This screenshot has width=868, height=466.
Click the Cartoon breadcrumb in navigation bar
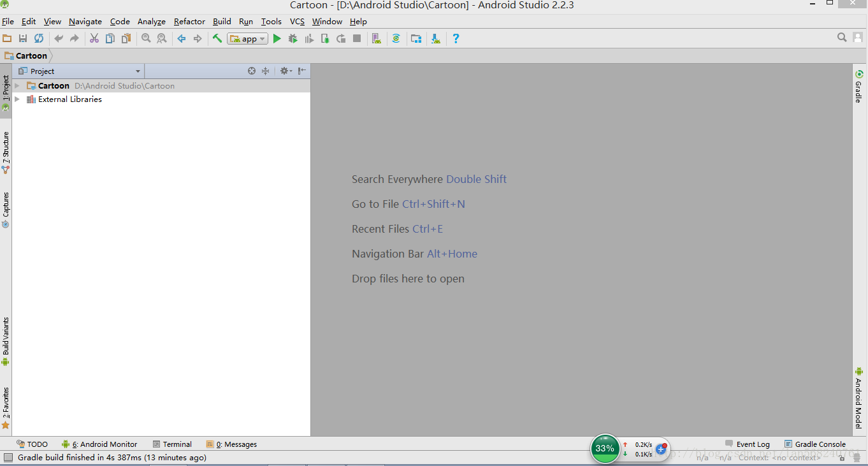(26, 55)
